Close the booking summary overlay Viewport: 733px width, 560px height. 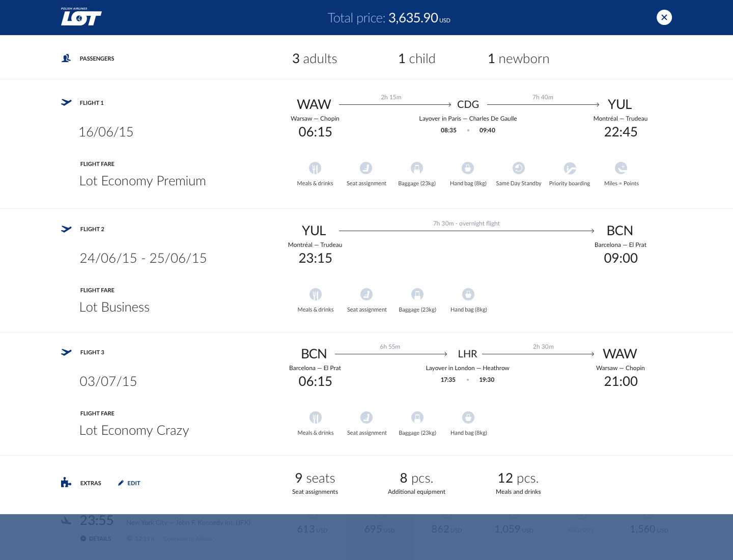tap(664, 17)
